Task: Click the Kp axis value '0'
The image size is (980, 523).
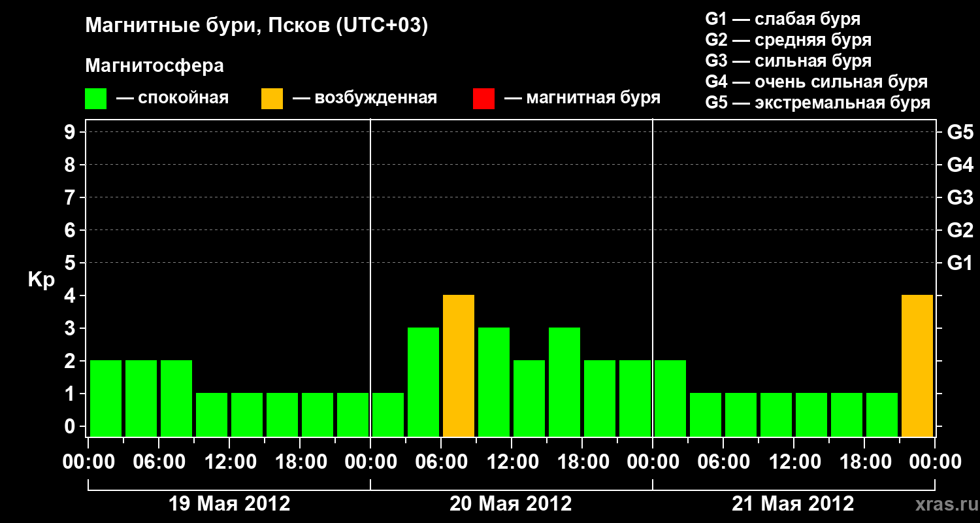Action: click(71, 427)
